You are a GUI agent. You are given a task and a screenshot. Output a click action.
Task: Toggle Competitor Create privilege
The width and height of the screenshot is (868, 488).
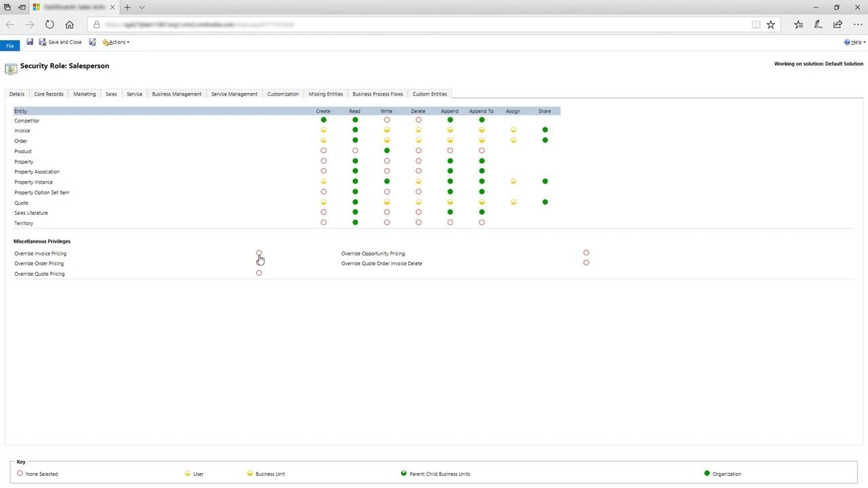[x=323, y=120]
